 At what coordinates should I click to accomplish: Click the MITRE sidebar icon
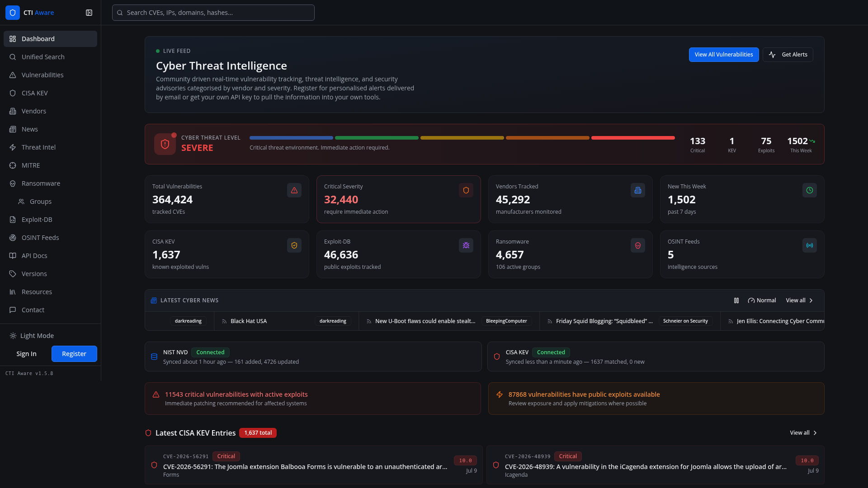[13, 165]
